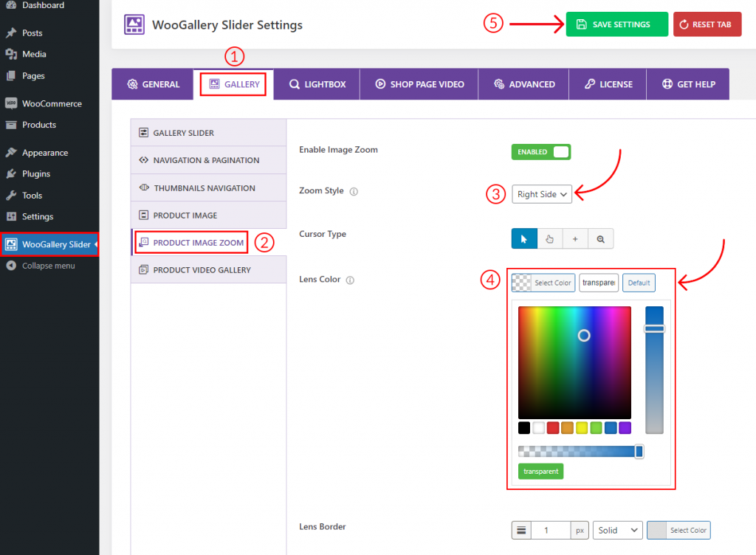
Task: Open the Zoom Style dropdown
Action: coord(542,194)
